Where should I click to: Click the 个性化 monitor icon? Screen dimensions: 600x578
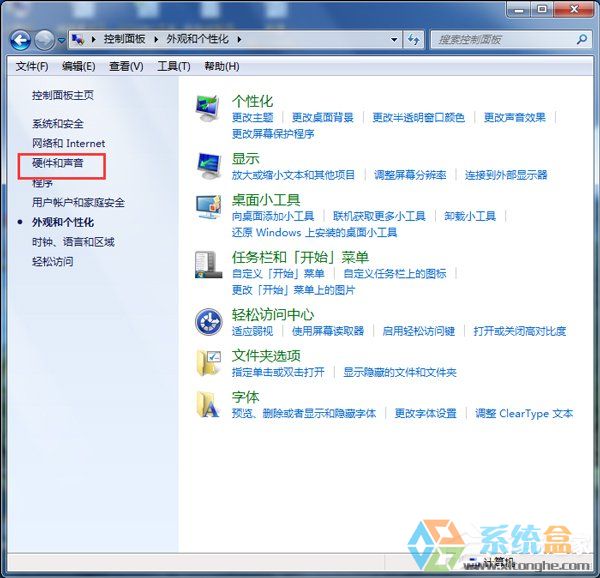(208, 108)
